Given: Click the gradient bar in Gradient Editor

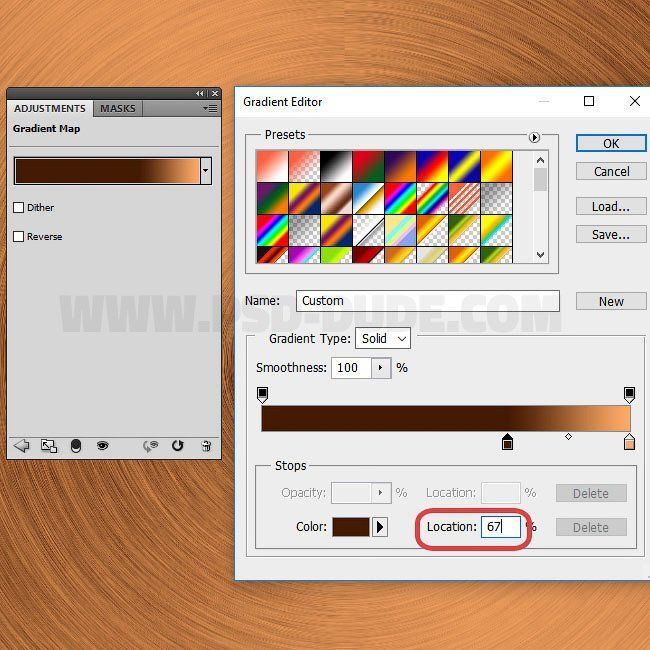Looking at the screenshot, I should pos(446,418).
